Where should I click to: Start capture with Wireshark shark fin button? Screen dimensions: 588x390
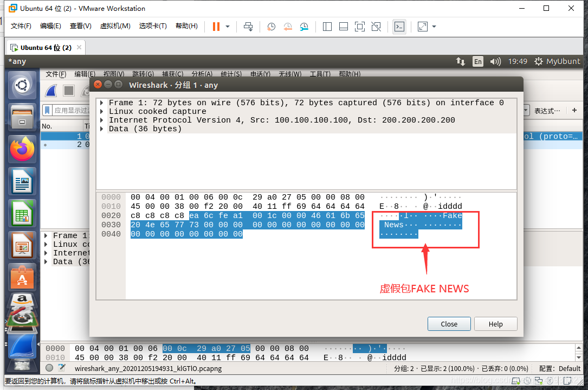(x=51, y=91)
